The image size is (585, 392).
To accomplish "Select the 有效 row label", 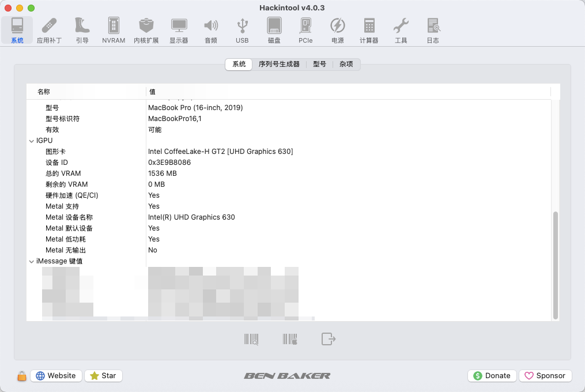I will (52, 130).
